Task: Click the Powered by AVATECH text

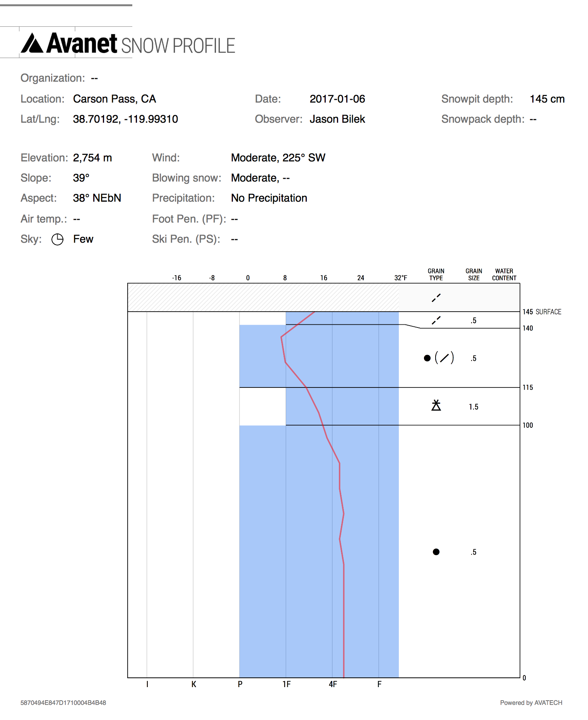Action: (531, 703)
